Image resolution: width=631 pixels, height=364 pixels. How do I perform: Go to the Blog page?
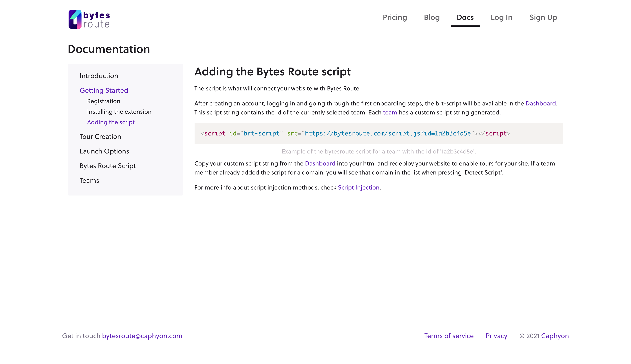point(431,17)
